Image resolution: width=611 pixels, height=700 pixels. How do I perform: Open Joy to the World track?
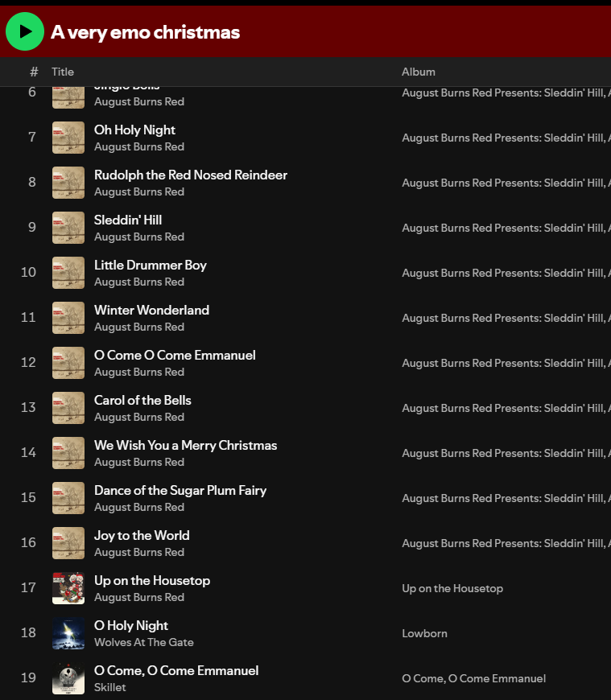142,536
